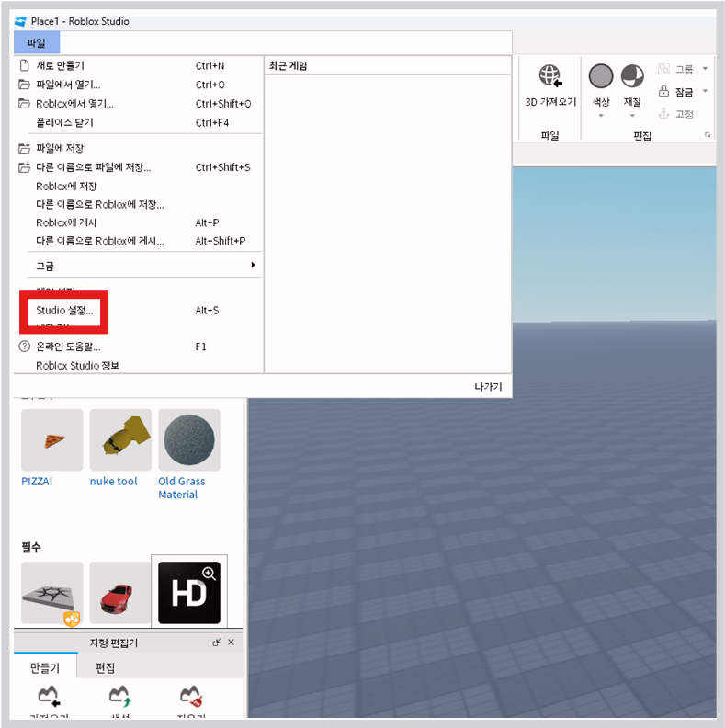
Task: Expand the 색상 dropdown arrow
Action: coord(601,116)
